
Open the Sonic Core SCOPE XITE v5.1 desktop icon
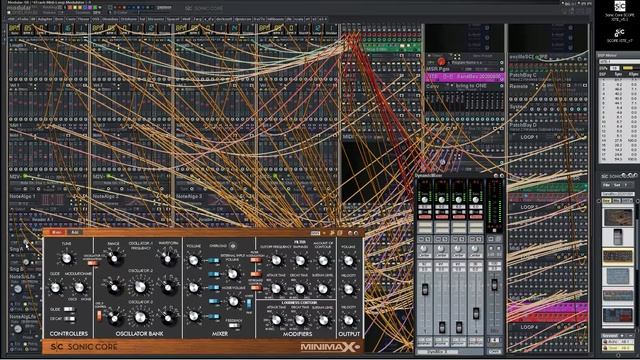(x=620, y=11)
